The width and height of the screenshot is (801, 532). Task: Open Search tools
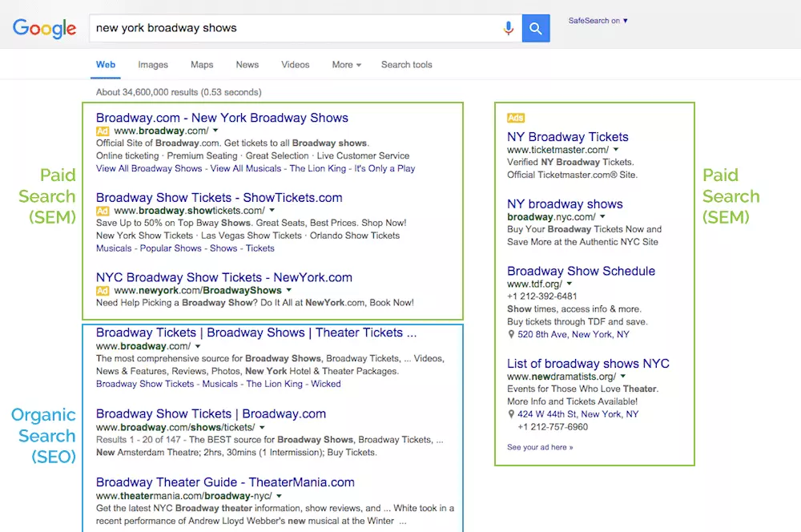click(x=407, y=65)
